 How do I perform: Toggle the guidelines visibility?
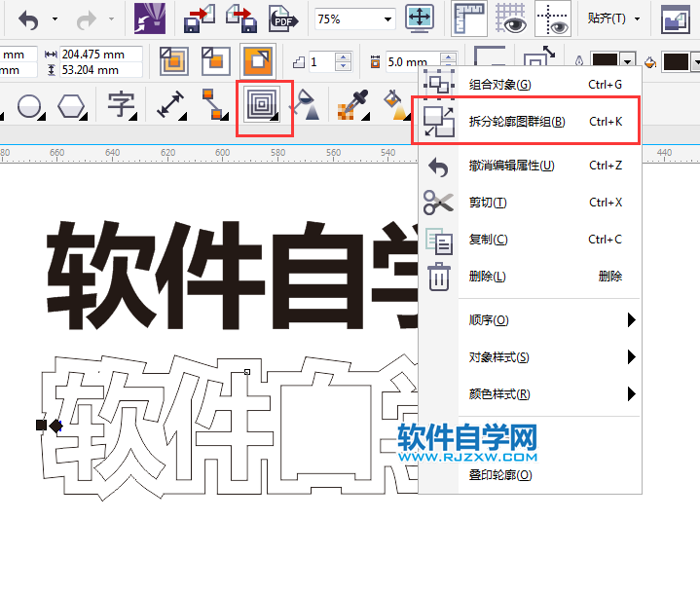(553, 19)
